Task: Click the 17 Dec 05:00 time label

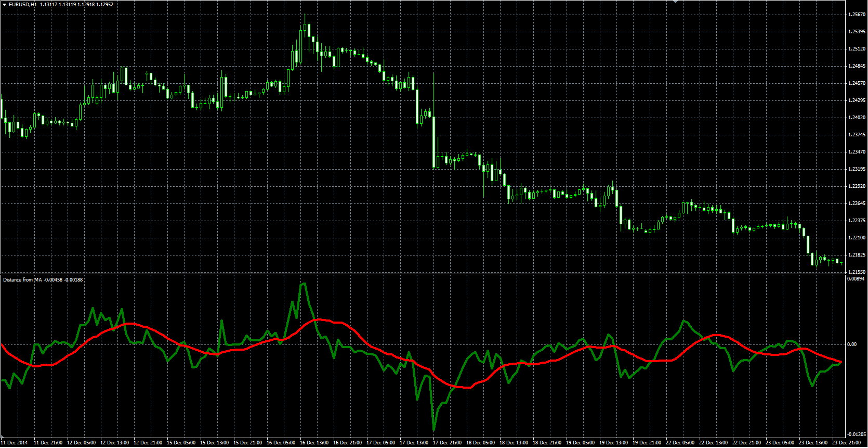Action: 380,443
